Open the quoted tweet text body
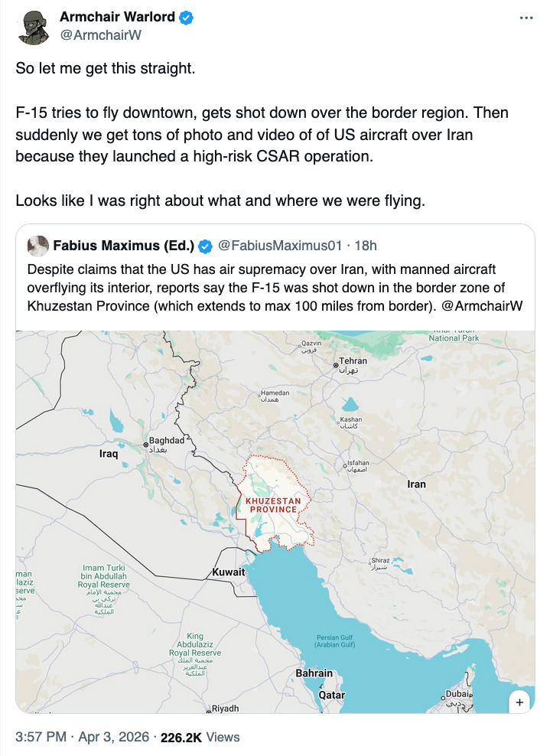Viewport: 550px width, 756px height. (268, 286)
